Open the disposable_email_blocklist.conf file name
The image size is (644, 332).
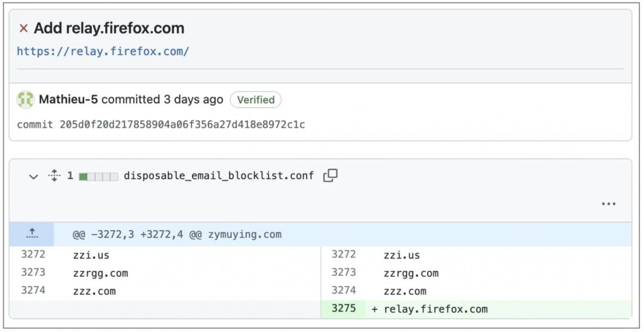218,176
